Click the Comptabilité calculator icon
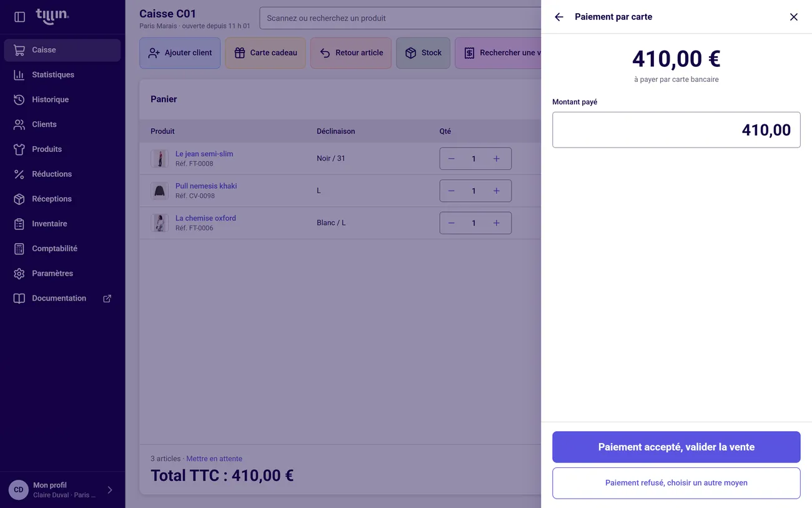 (19, 249)
